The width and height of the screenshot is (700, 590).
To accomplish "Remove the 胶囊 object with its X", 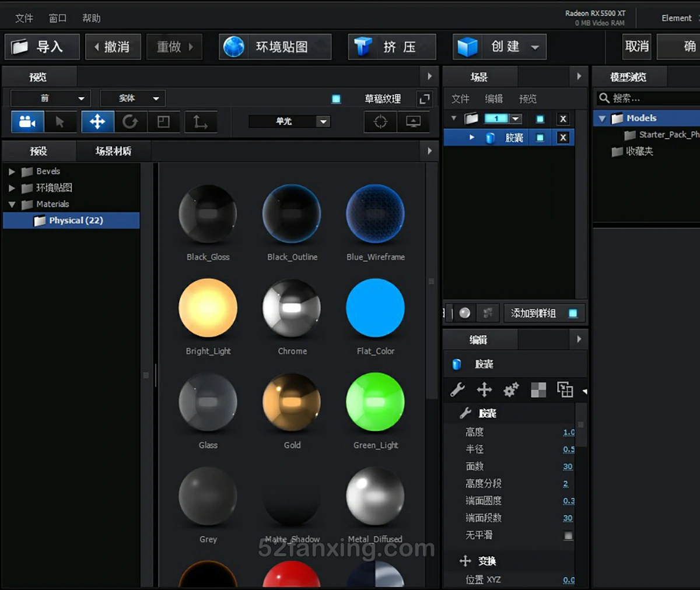I will tap(563, 138).
